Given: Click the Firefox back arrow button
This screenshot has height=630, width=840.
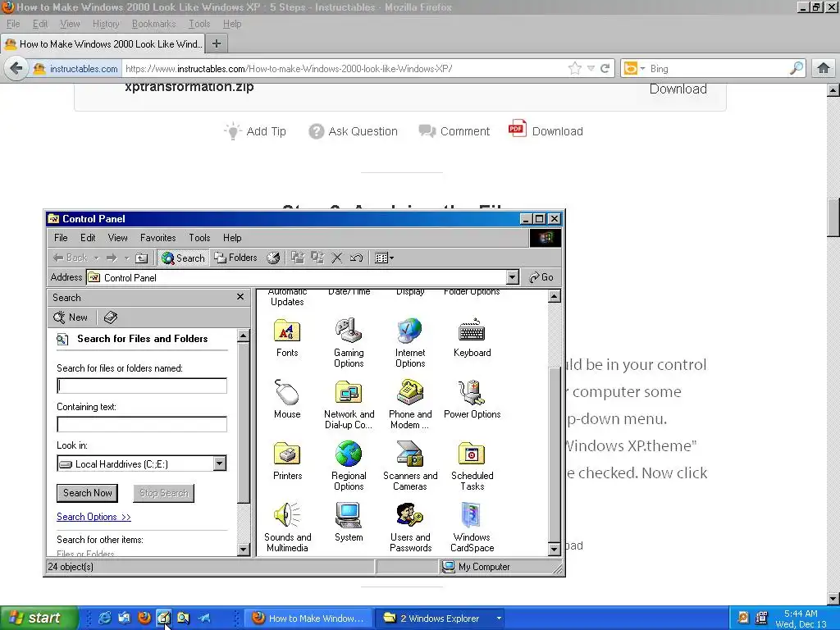Looking at the screenshot, I should [16, 69].
